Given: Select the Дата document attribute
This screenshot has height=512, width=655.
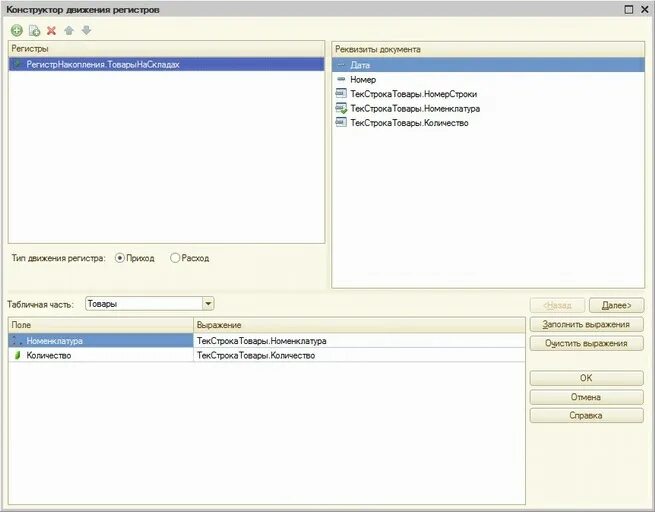Looking at the screenshot, I should point(488,65).
